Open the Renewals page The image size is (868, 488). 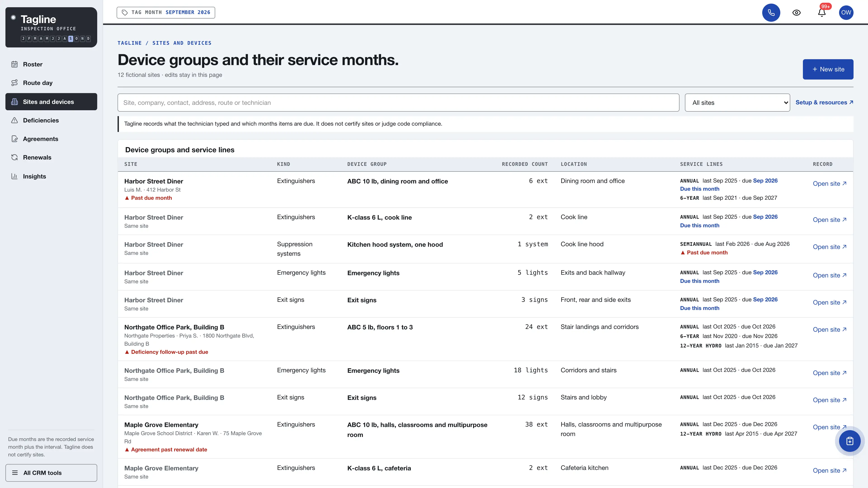coord(51,157)
